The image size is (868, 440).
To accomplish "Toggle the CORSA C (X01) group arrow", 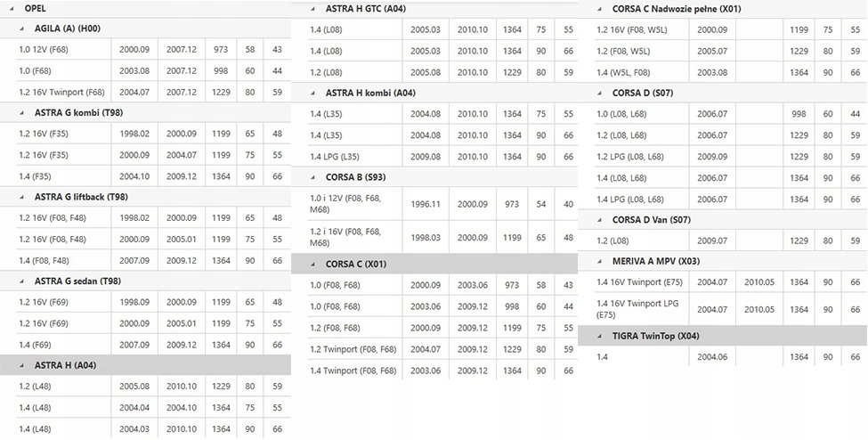I will [x=312, y=265].
